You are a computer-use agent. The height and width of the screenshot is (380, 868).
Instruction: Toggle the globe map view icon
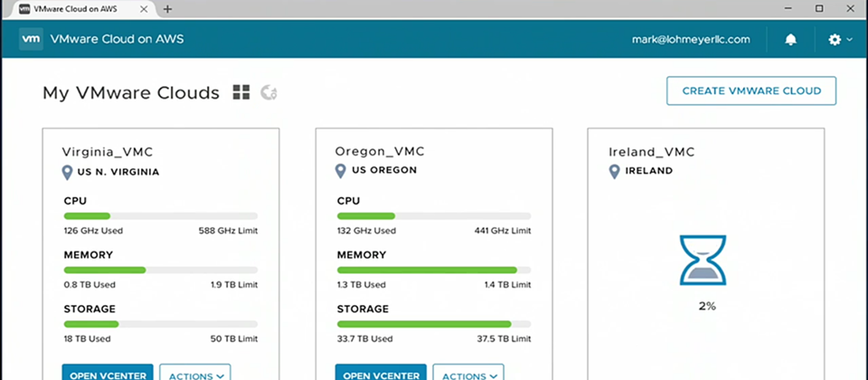point(269,92)
